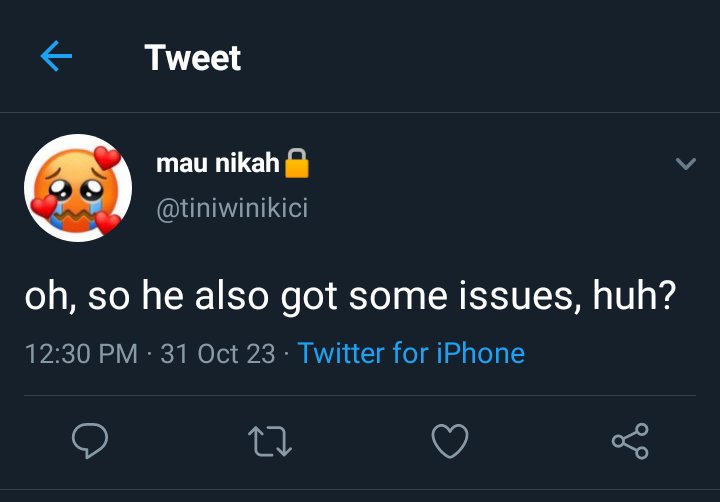Screen dimensions: 720x502
Task: Select the tweet text about issues
Action: [x=350, y=297]
